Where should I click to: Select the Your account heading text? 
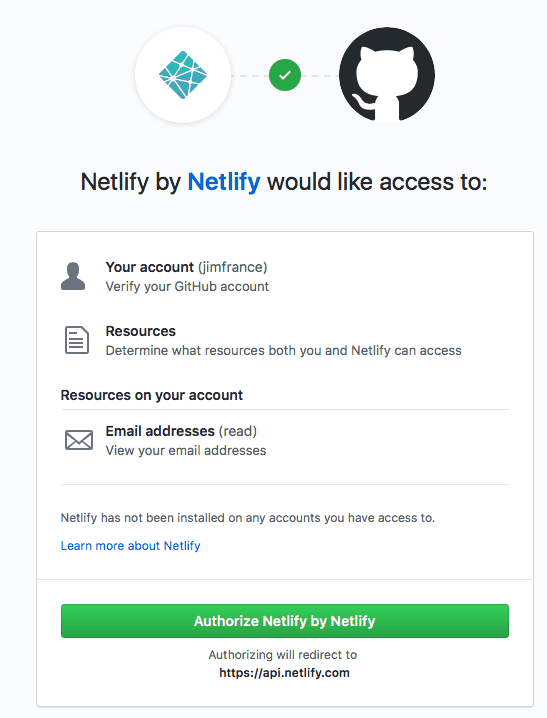(x=150, y=267)
